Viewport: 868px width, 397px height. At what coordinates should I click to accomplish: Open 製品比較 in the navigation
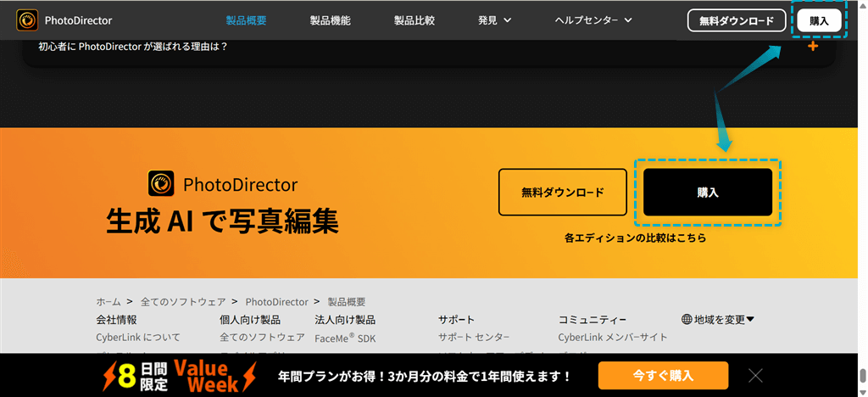pos(415,21)
